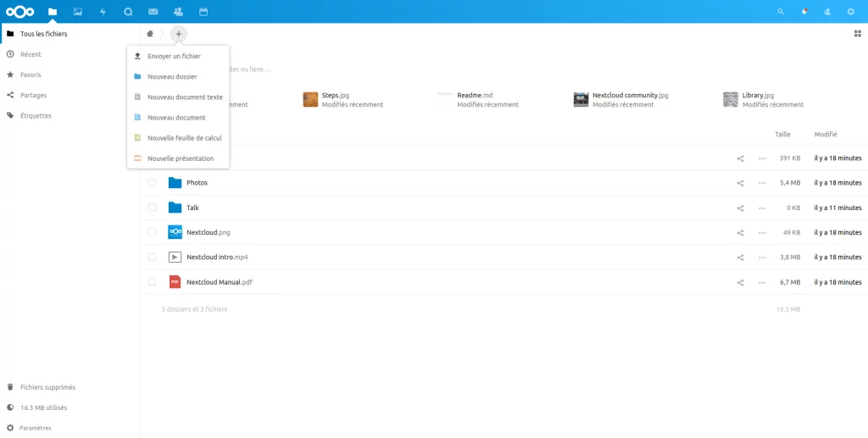Select Envoyer un fichier menu entry

point(178,57)
